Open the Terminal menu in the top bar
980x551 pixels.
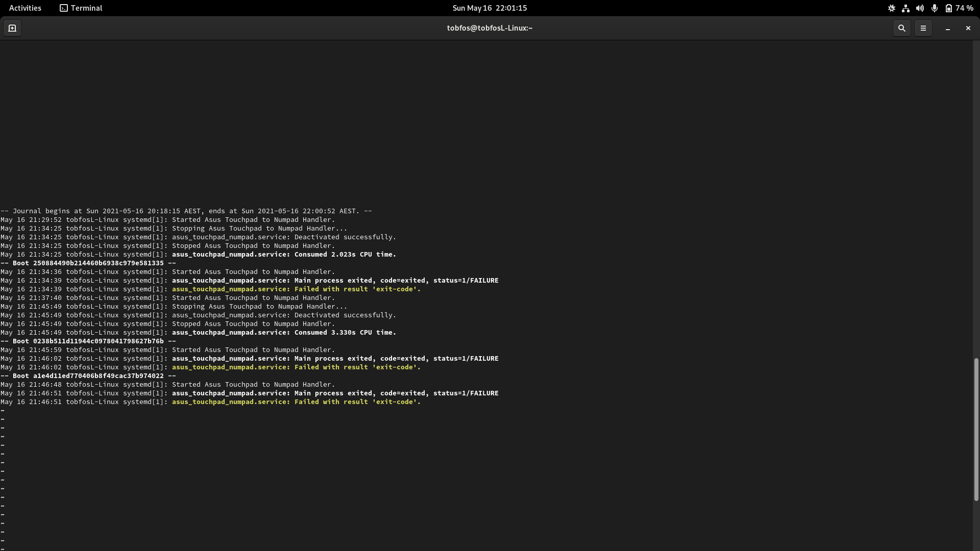[86, 8]
